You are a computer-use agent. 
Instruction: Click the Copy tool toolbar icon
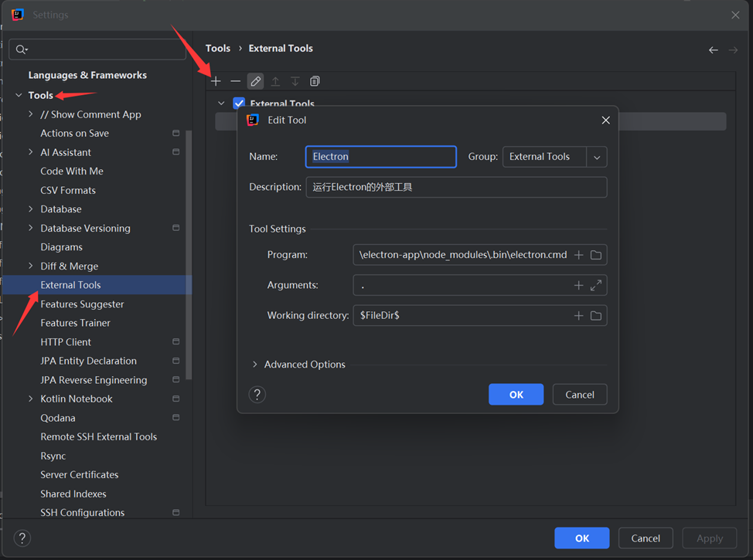[315, 81]
